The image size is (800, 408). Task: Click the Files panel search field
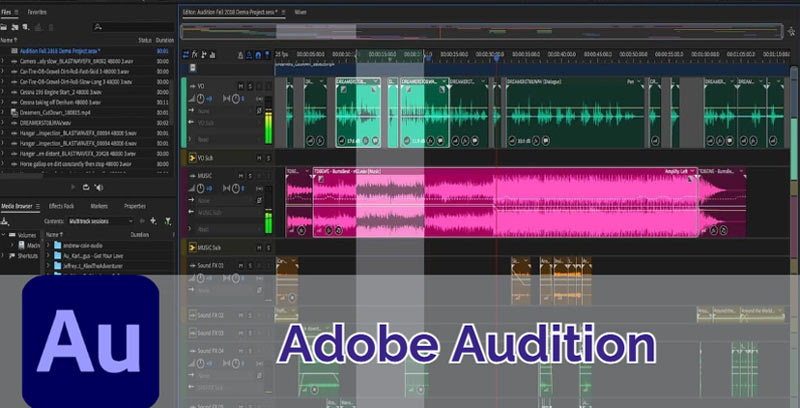click(x=134, y=27)
